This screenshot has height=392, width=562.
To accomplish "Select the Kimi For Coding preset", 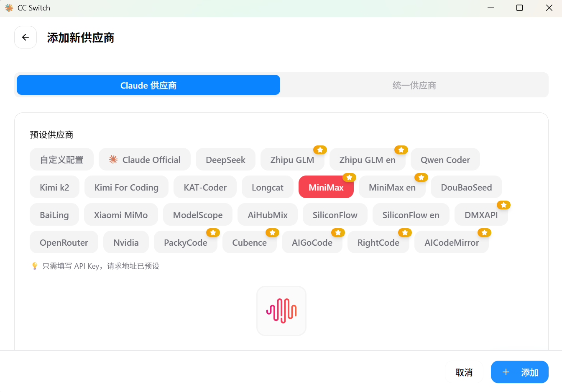I will coord(126,187).
